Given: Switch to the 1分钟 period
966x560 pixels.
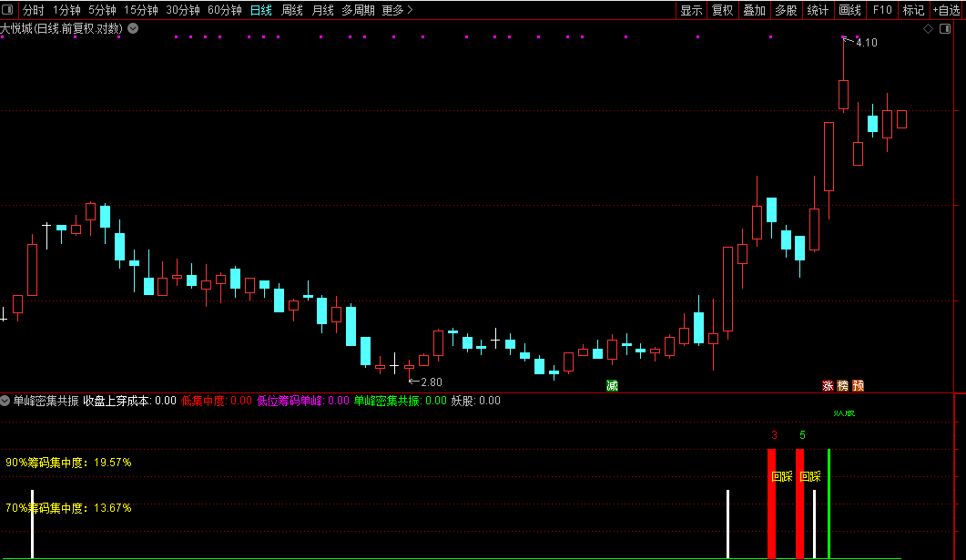Looking at the screenshot, I should click(x=66, y=11).
